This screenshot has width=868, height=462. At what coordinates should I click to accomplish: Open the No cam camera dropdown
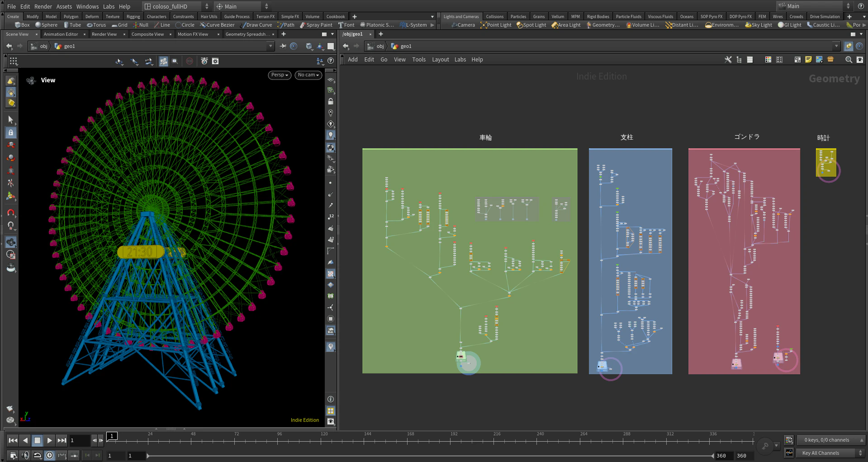[308, 75]
